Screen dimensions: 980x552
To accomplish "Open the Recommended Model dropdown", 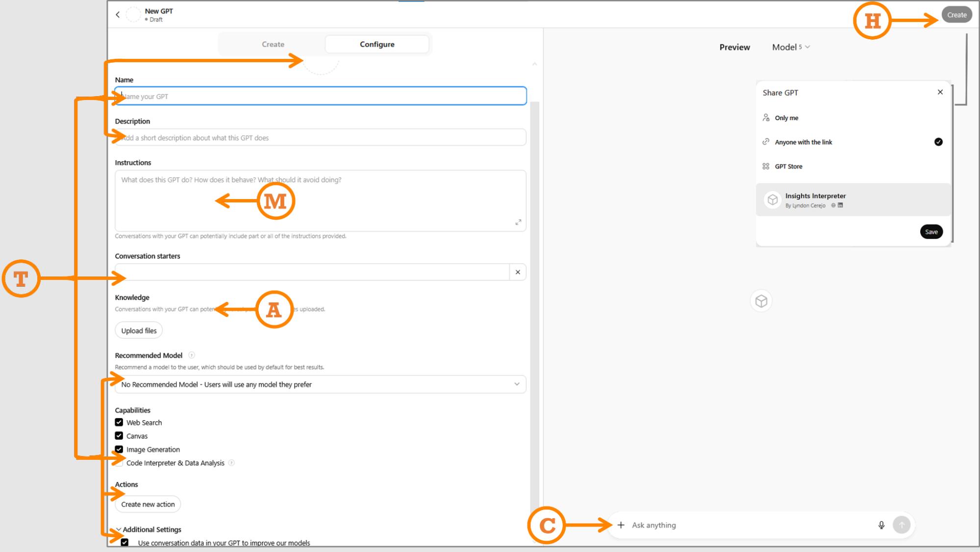I will (x=320, y=384).
